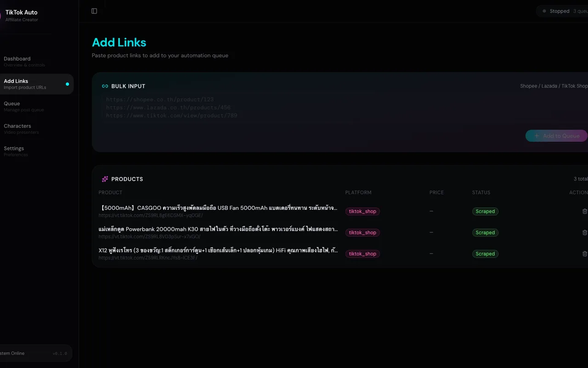Select the X12 earphones product title
588x368 pixels.
click(x=218, y=250)
